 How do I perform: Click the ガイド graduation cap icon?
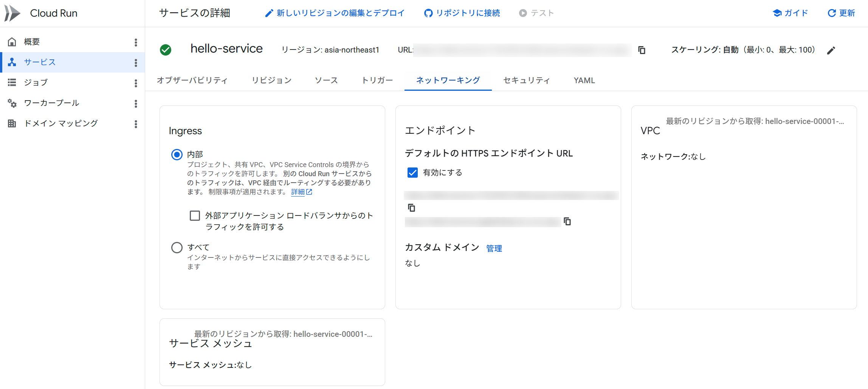pyautogui.click(x=777, y=13)
